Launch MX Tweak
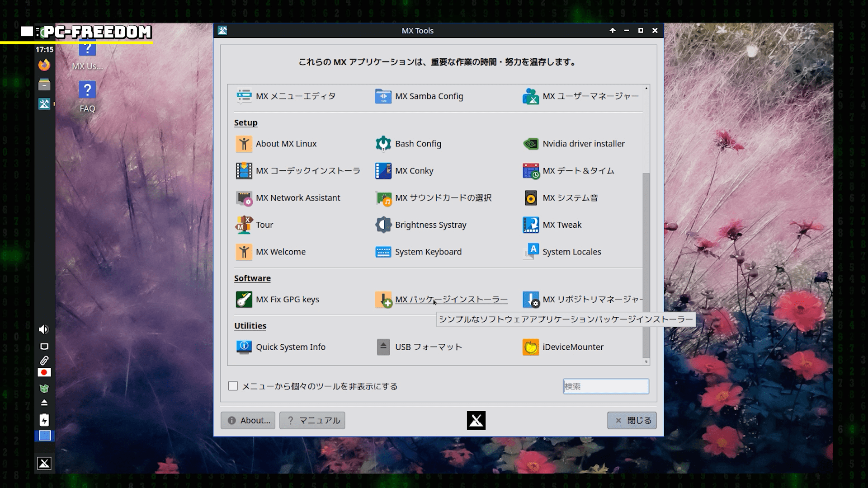The width and height of the screenshot is (868, 488). pyautogui.click(x=561, y=225)
